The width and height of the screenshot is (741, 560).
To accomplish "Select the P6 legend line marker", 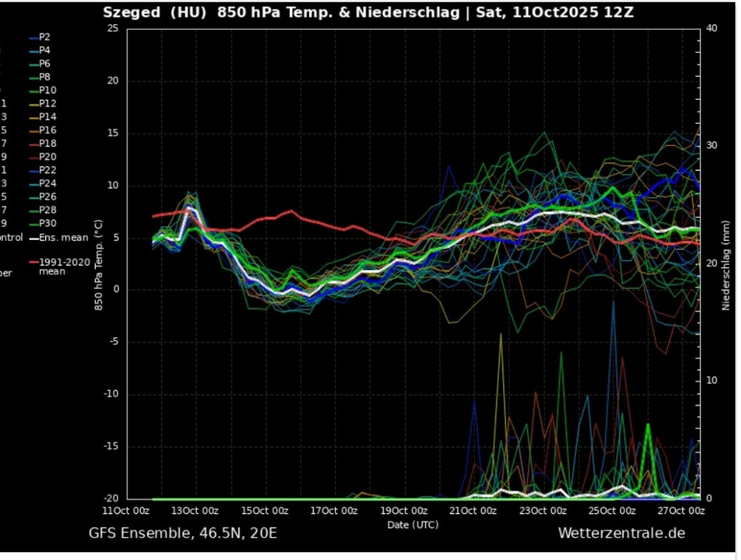I will pos(34,63).
